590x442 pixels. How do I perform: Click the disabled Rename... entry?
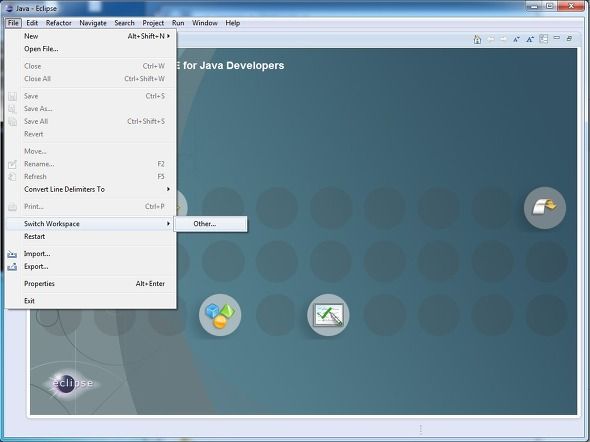(x=91, y=164)
